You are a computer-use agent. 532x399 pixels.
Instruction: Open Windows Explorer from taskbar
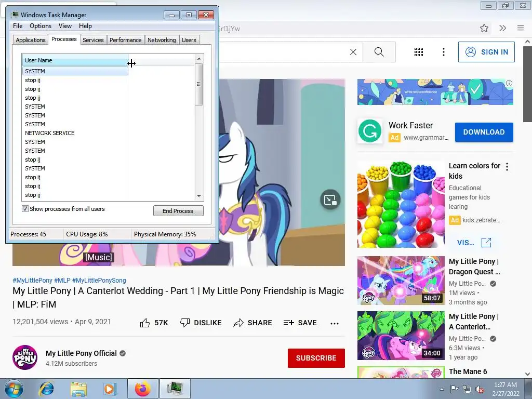pos(78,389)
